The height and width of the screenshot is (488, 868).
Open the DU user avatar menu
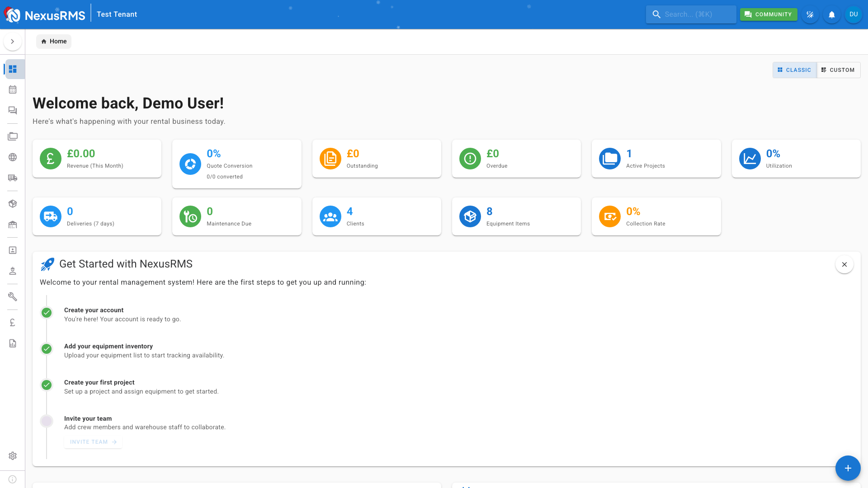click(x=854, y=14)
